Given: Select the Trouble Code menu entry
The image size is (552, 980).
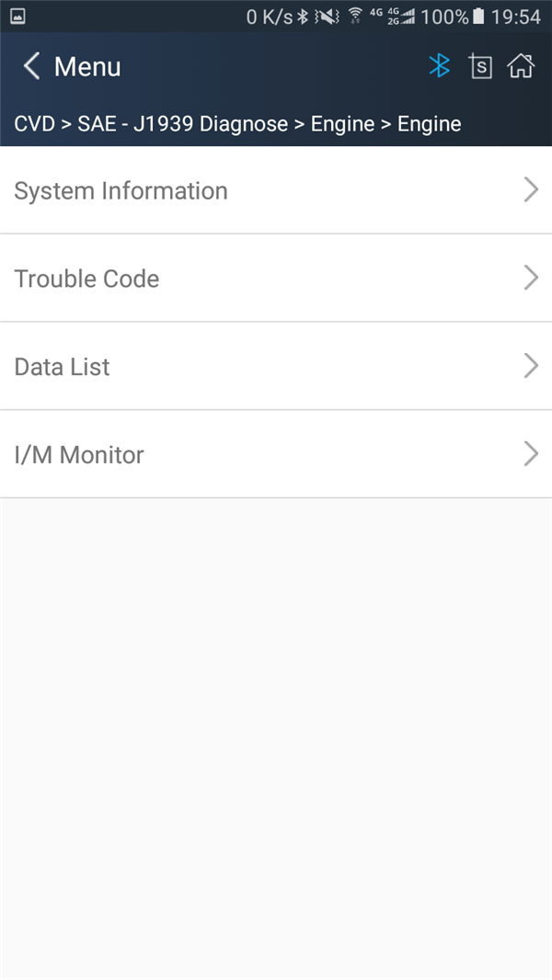Looking at the screenshot, I should tap(276, 279).
